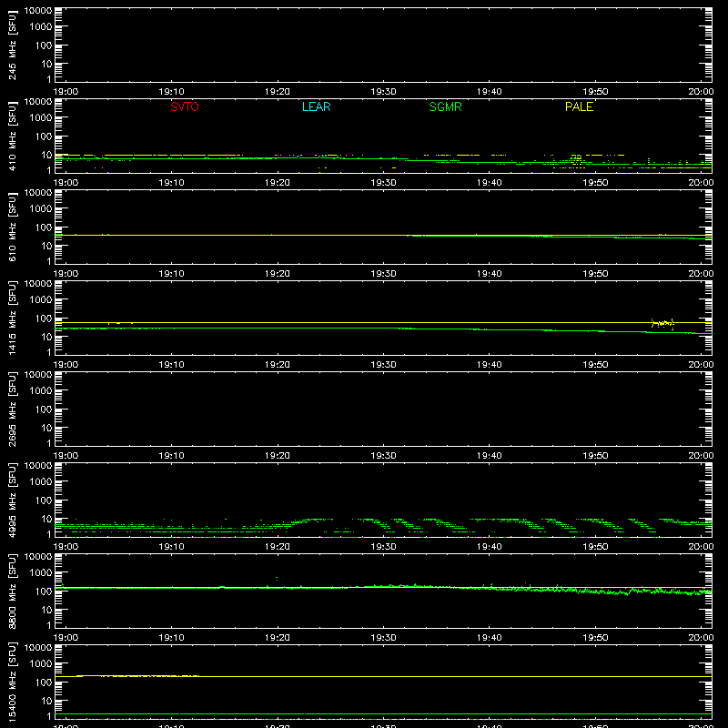Click the red SVTO station label
This screenshot has width=728, height=728.
coord(185,106)
